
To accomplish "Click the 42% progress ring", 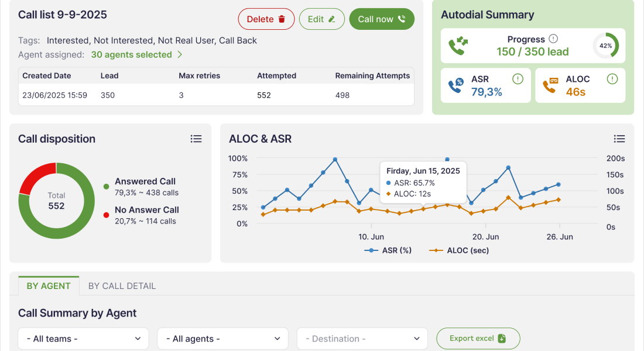I will click(x=606, y=46).
